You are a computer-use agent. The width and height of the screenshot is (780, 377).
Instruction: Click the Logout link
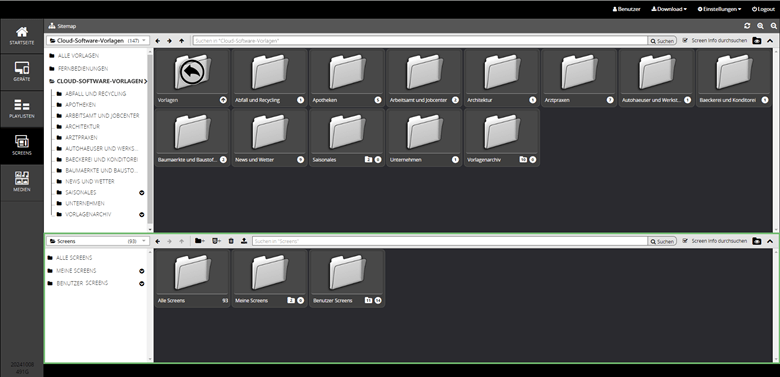coord(763,9)
